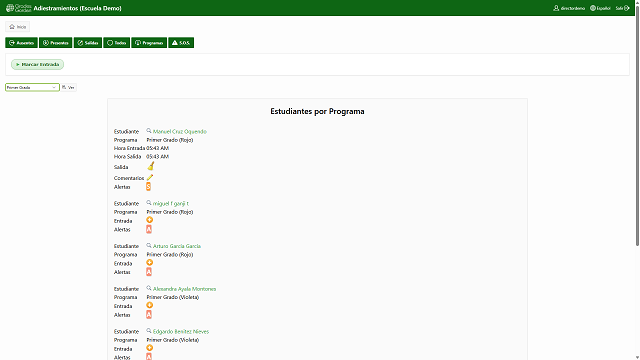Open student Manuel Cruz Oquendo profile link
The width and height of the screenshot is (640, 360).
180,131
